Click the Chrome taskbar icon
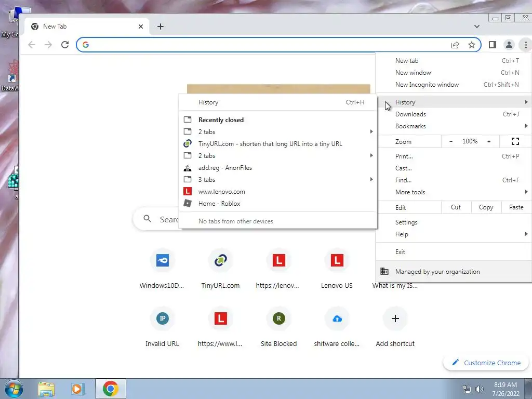The height and width of the screenshot is (399, 532). coord(111,389)
